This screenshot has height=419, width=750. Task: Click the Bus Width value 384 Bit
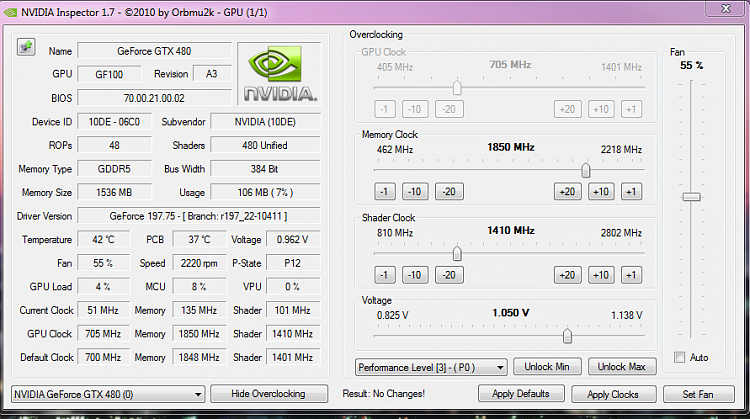coord(265,168)
